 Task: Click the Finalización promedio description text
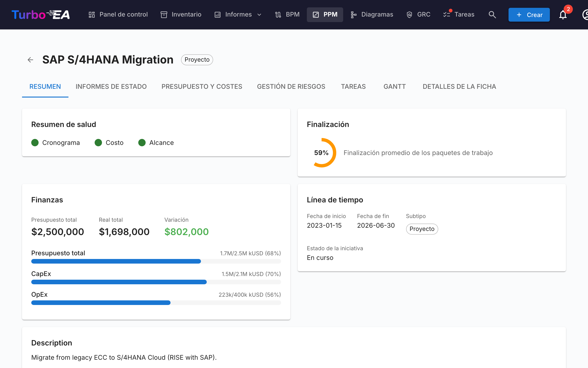tap(418, 153)
